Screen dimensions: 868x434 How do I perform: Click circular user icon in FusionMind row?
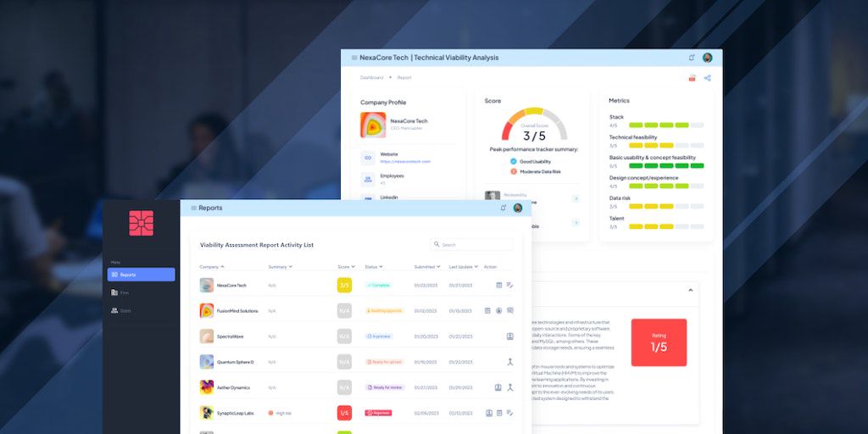[x=498, y=310]
